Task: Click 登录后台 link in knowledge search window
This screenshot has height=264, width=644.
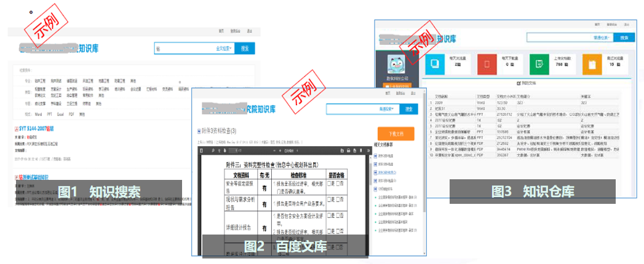Action: click(x=236, y=31)
